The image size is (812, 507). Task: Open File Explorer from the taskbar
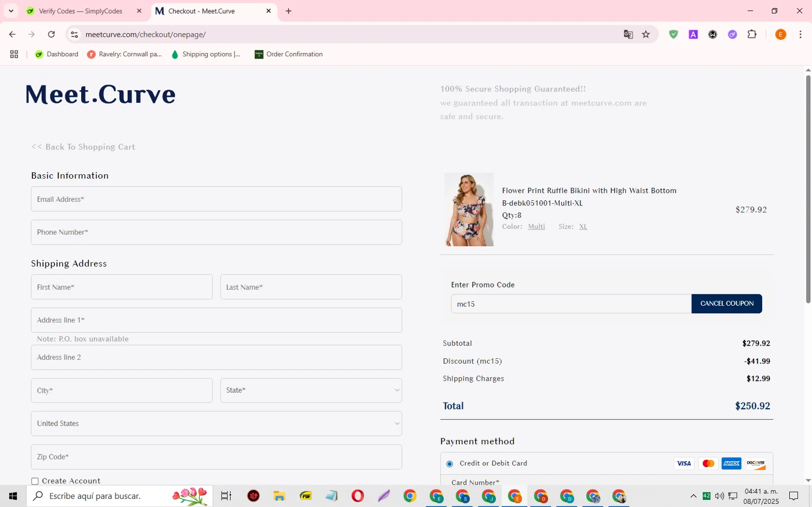click(x=279, y=496)
